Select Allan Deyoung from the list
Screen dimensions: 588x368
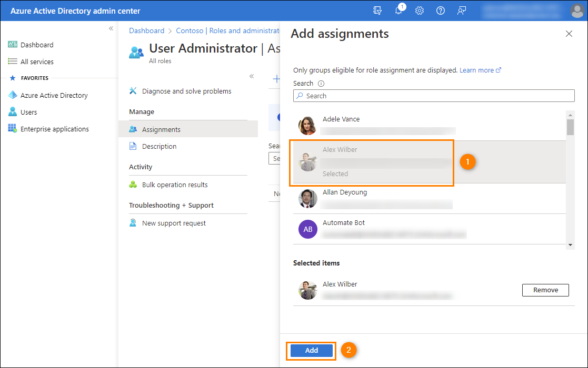[x=430, y=199]
